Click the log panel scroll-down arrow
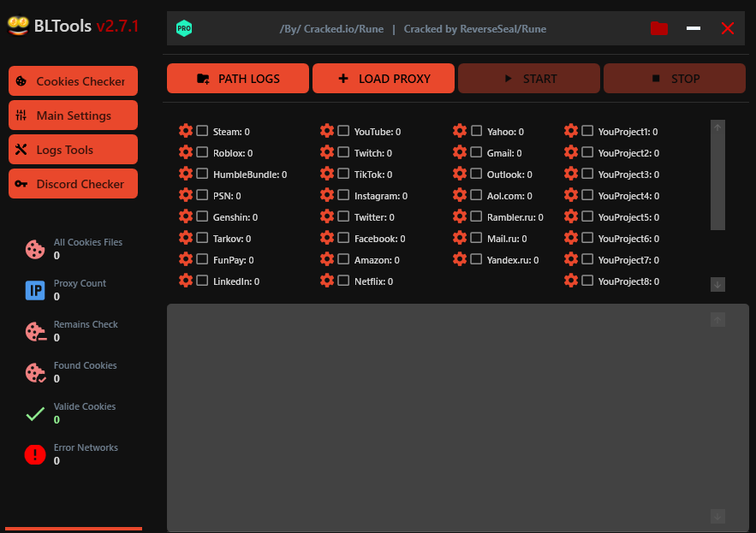 [x=717, y=516]
